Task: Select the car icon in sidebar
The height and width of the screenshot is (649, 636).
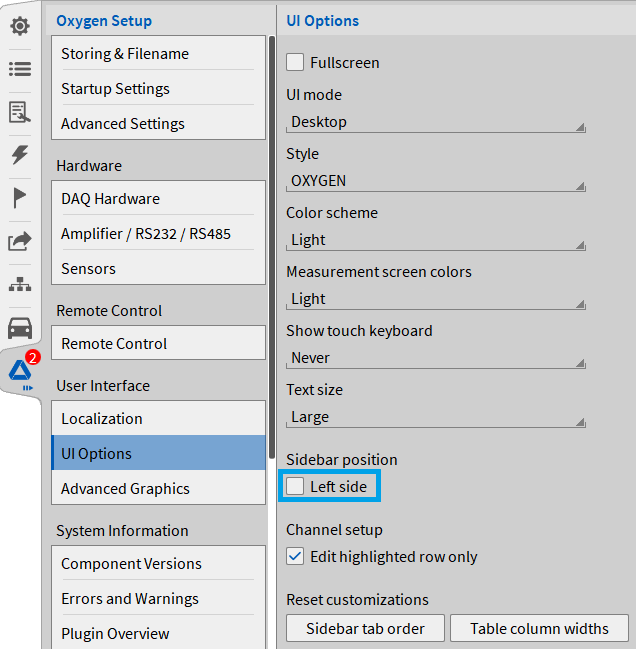Action: coord(20,328)
